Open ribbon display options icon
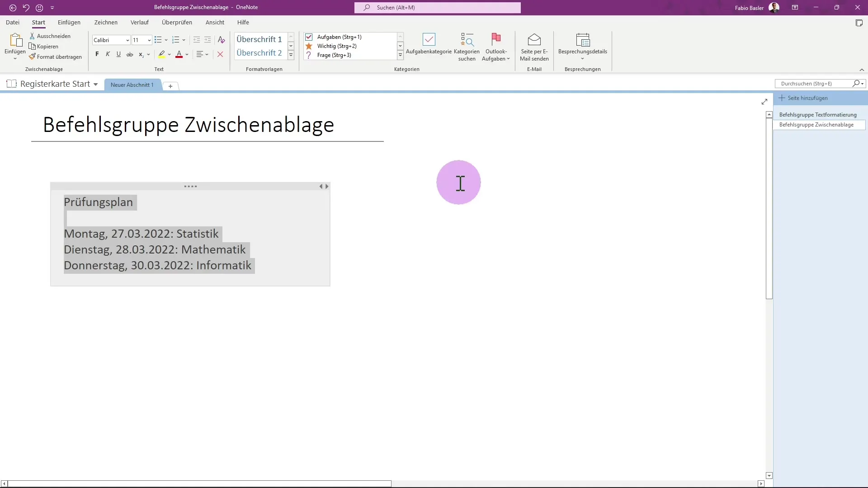 [795, 8]
